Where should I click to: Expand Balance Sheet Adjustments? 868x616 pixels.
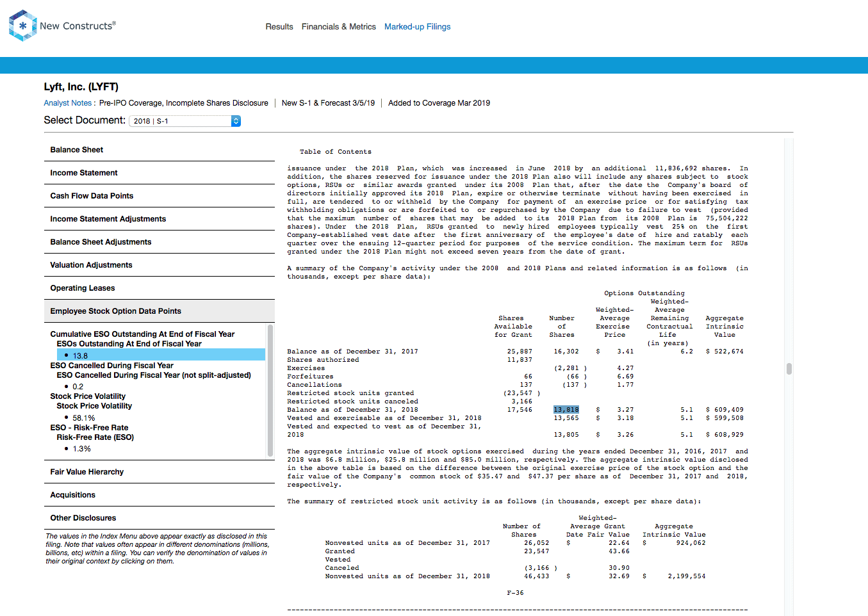click(x=160, y=242)
